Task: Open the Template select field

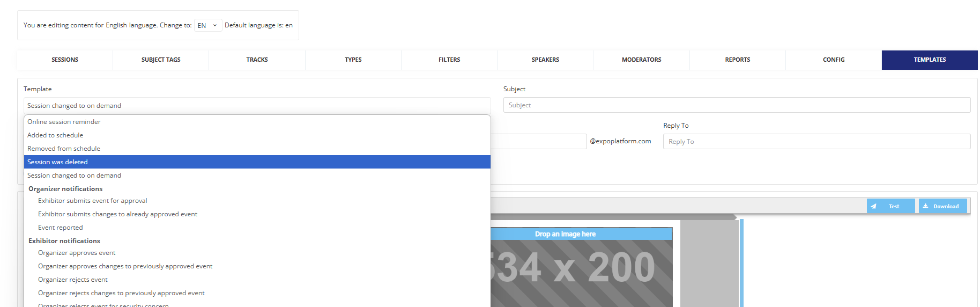Action: coord(257,106)
